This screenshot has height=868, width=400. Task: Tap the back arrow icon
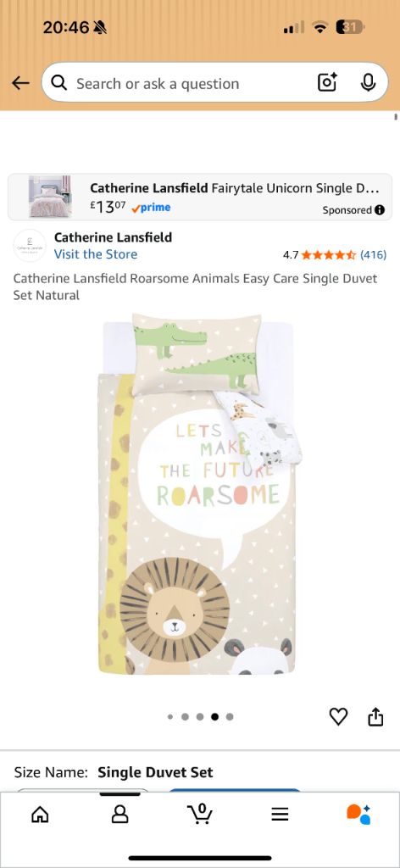tap(20, 84)
